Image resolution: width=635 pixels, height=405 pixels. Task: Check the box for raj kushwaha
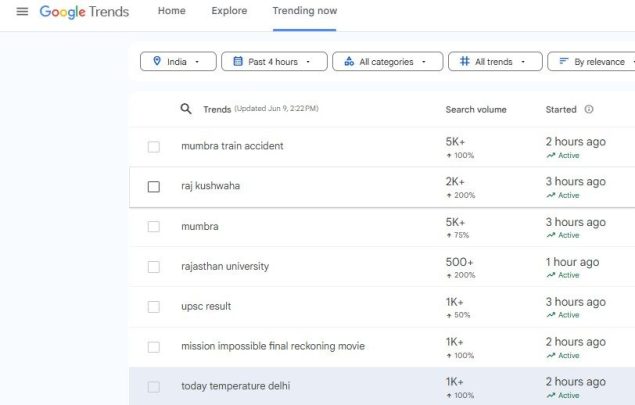point(153,187)
